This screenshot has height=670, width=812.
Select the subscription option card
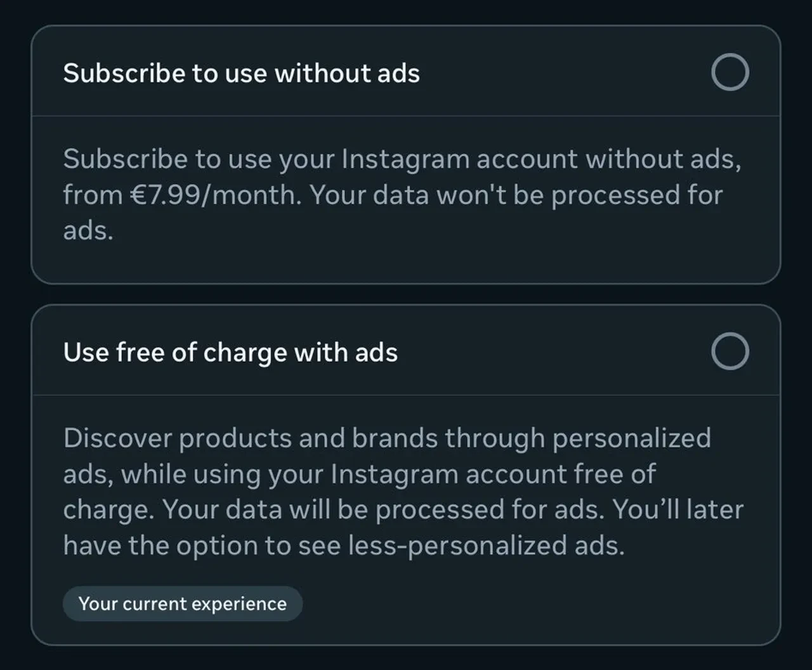point(406,152)
